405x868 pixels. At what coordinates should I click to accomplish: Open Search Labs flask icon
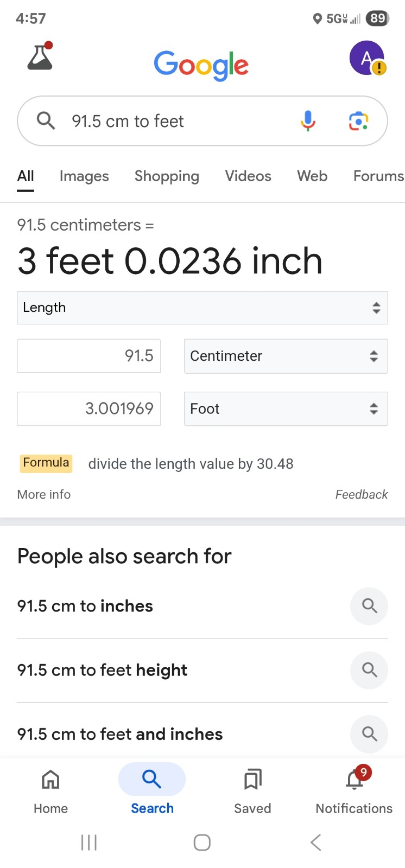click(40, 56)
